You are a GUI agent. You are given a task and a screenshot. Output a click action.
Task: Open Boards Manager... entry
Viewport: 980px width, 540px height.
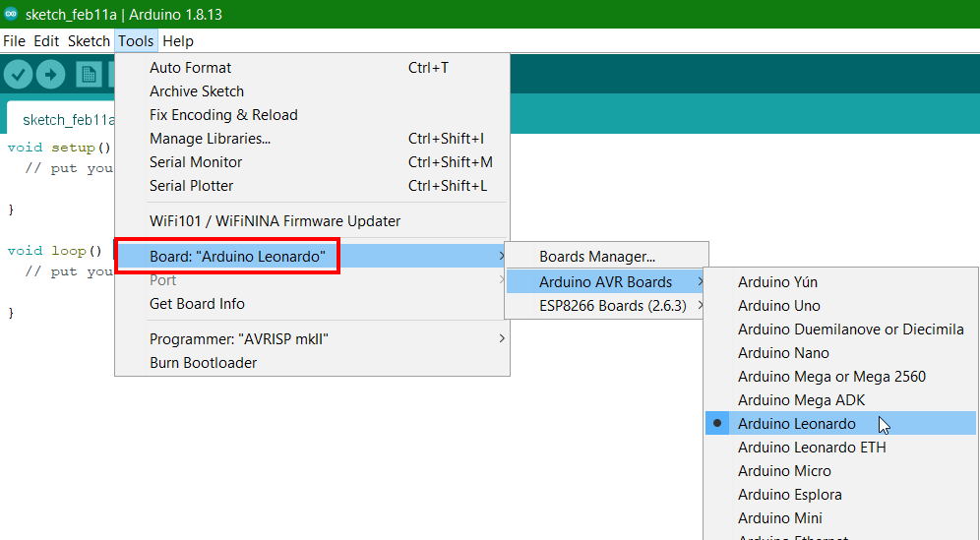(x=597, y=257)
